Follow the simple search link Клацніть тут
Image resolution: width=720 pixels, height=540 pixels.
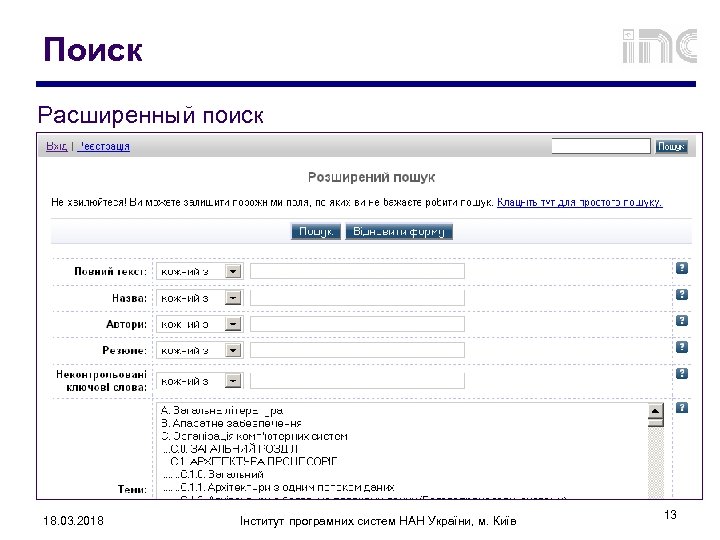579,202
